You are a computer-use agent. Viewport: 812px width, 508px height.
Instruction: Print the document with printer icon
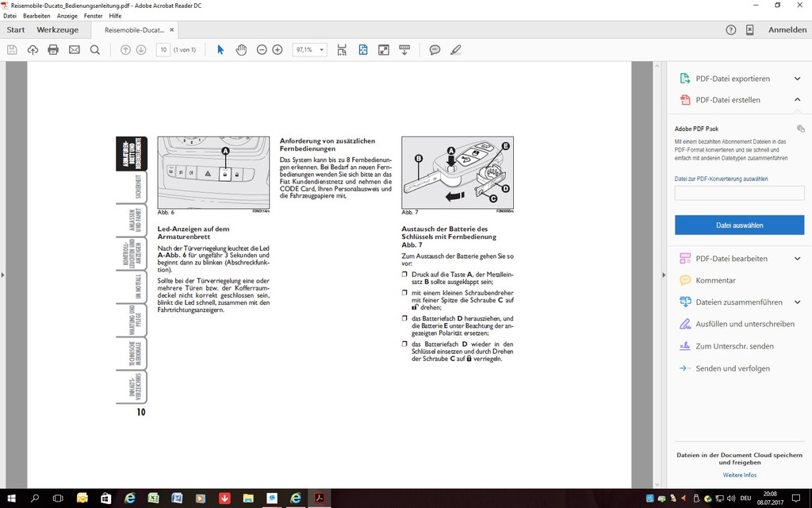53,50
